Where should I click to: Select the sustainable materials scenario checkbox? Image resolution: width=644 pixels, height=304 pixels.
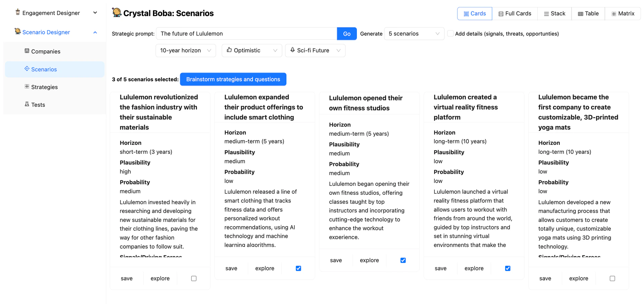194,278
